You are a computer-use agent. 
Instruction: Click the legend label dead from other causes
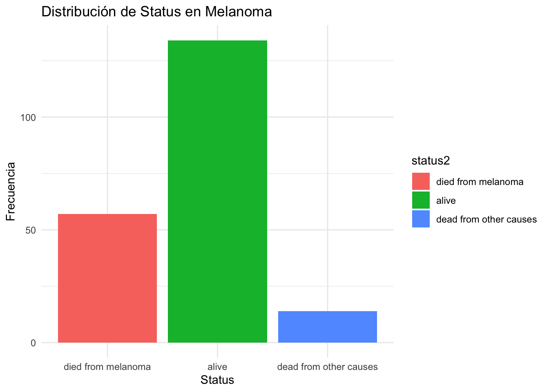(486, 219)
